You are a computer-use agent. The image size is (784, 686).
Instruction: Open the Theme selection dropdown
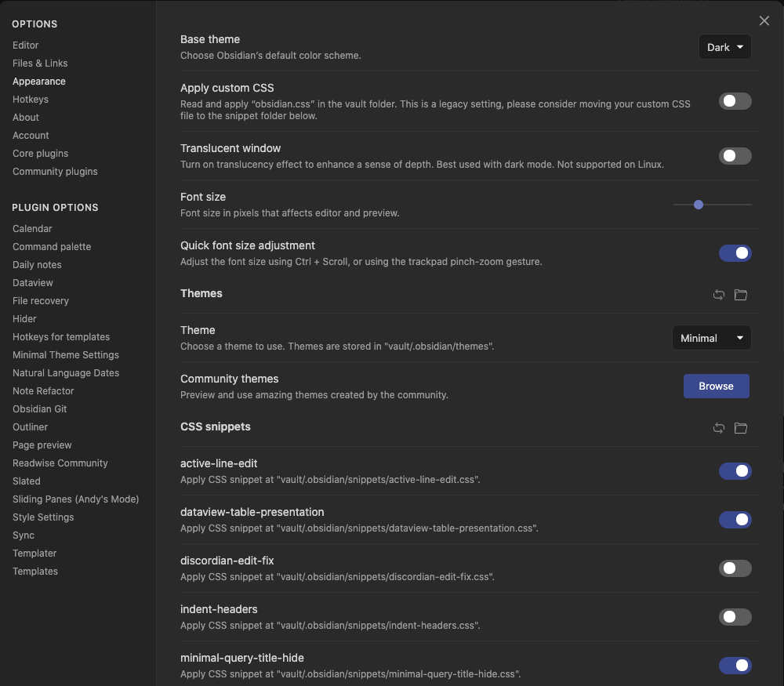pyautogui.click(x=711, y=337)
